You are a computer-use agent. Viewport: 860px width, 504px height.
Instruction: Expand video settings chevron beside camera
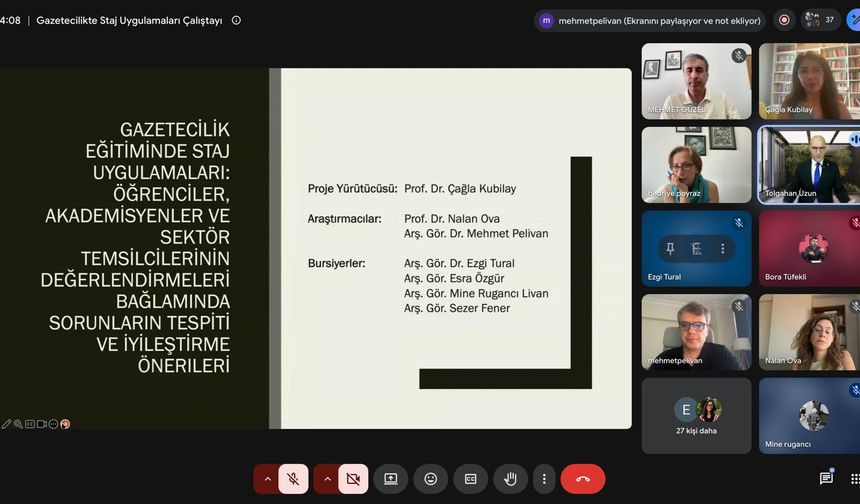(327, 479)
